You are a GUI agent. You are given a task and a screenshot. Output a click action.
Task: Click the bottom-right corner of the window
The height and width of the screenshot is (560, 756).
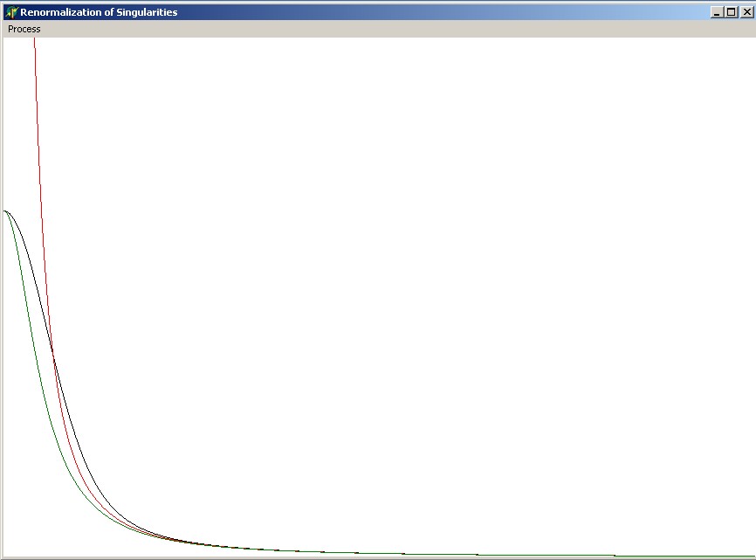click(x=753, y=557)
